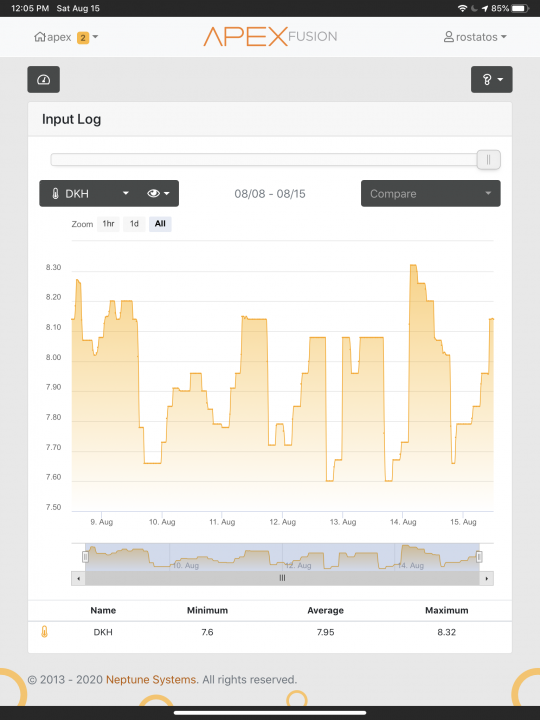The image size is (540, 720).
Task: Open the rostatos user menu
Action: [475, 37]
